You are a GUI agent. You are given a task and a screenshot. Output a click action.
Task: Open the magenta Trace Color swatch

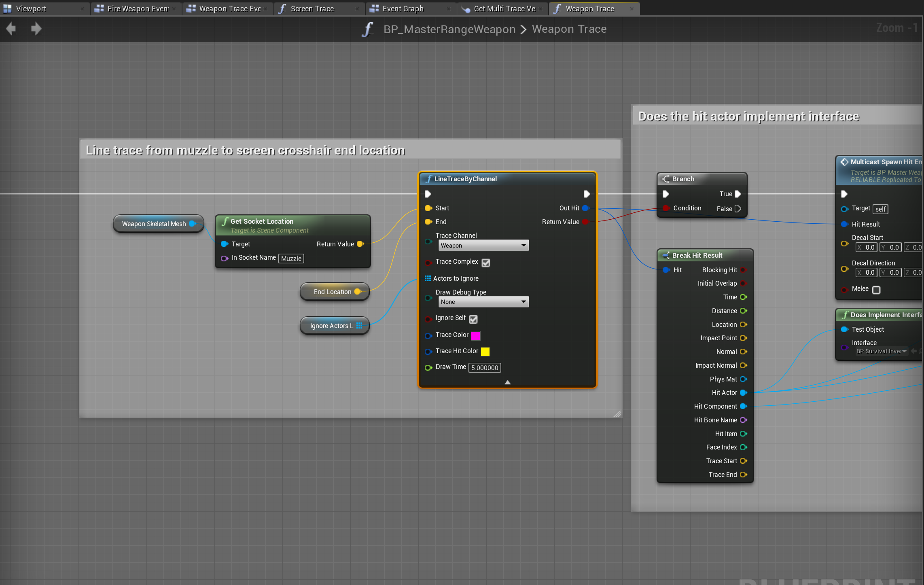(476, 335)
